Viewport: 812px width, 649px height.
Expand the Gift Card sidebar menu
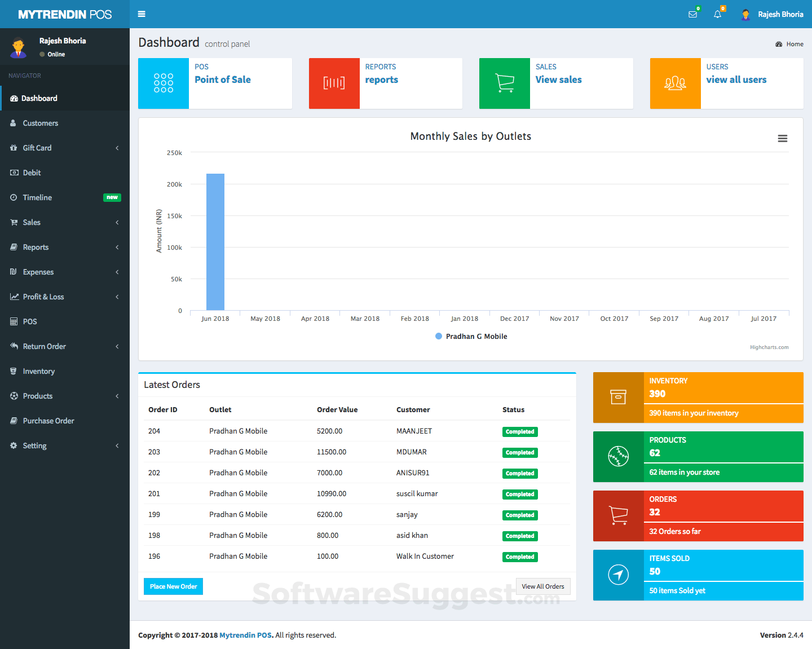point(65,148)
